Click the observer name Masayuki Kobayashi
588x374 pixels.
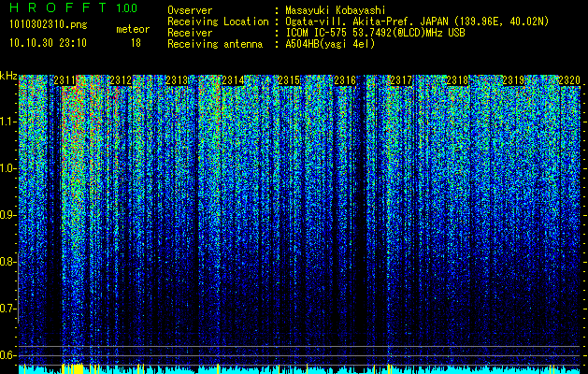pos(336,10)
